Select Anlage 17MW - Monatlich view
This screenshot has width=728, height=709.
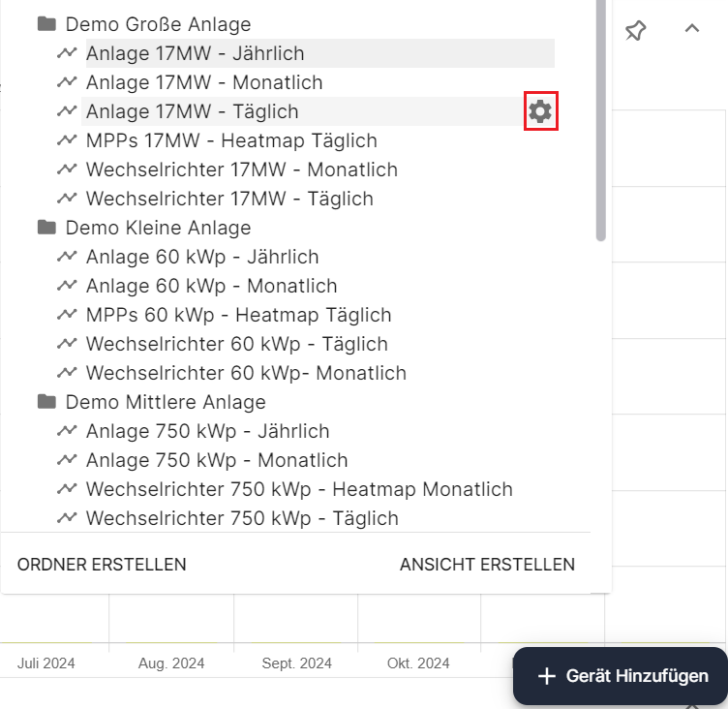[204, 82]
